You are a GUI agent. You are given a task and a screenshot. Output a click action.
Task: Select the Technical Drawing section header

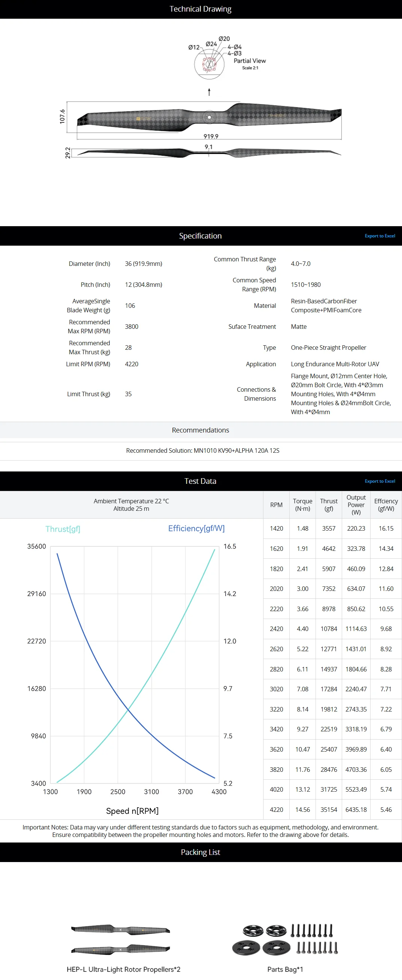(x=201, y=9)
